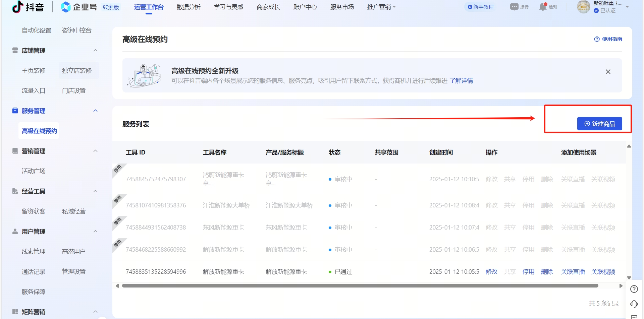Viewport: 644px width, 319px height.
Task: Collapse the 矩阵营销 section chevron
Action: click(95, 312)
